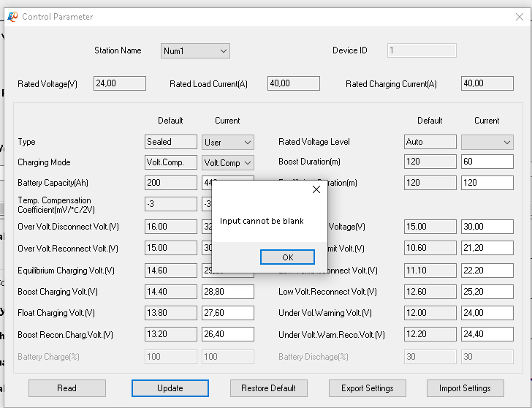Click current Low Volt.Reconnect Volt field
Screen dimensions: 532x408
(x=487, y=292)
